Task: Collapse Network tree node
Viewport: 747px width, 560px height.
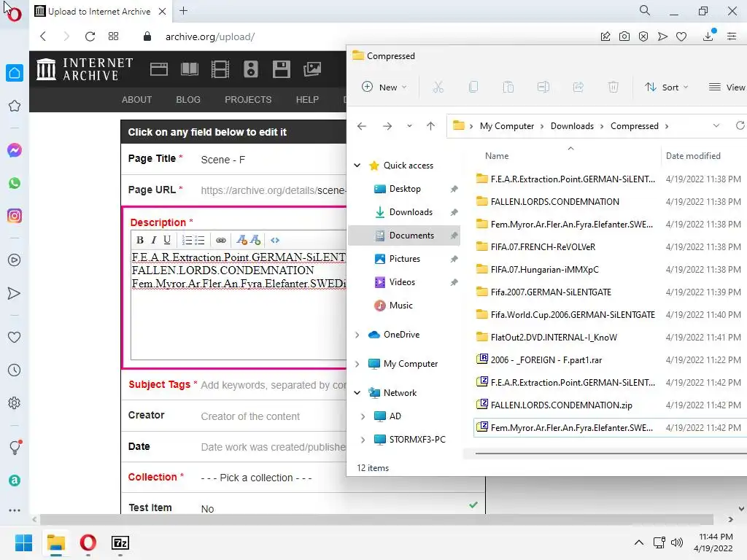Action: coord(357,393)
